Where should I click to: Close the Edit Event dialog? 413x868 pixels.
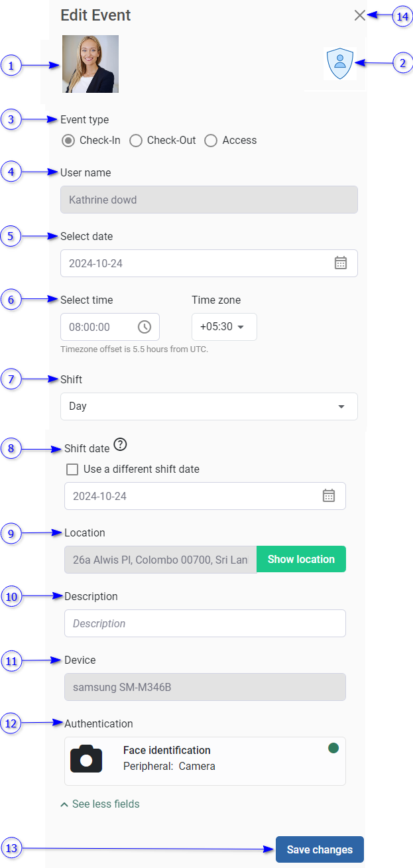pos(360,16)
